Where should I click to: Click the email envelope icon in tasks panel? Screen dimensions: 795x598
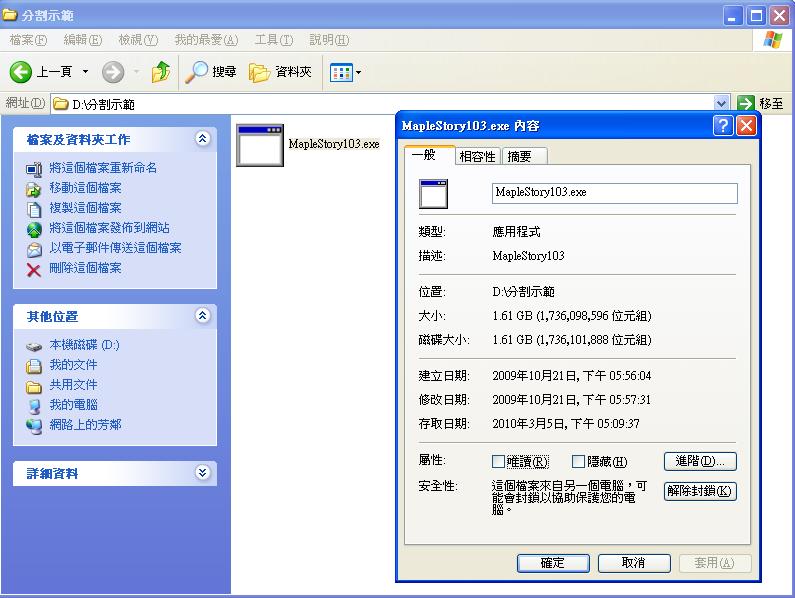click(x=34, y=250)
